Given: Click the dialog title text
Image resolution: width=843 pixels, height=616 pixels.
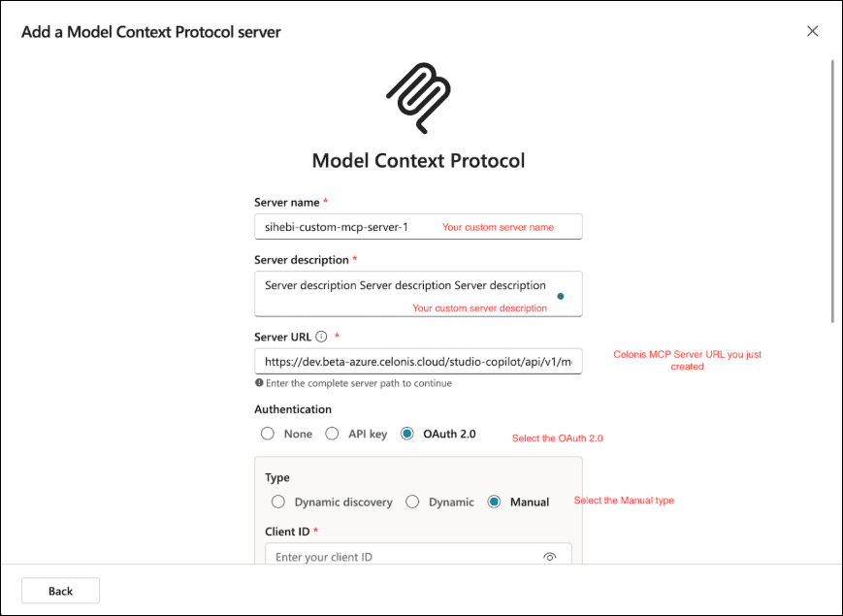Looking at the screenshot, I should pos(150,31).
